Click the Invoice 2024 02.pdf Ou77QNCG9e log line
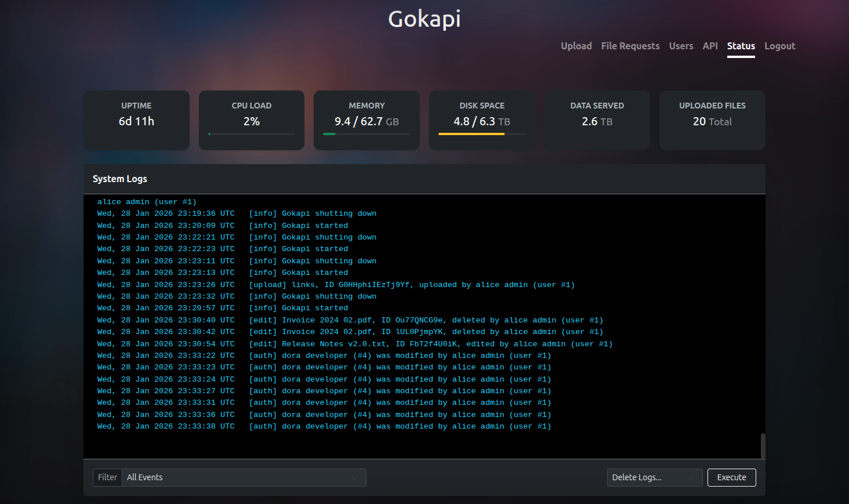This screenshot has width=849, height=504. pos(350,320)
